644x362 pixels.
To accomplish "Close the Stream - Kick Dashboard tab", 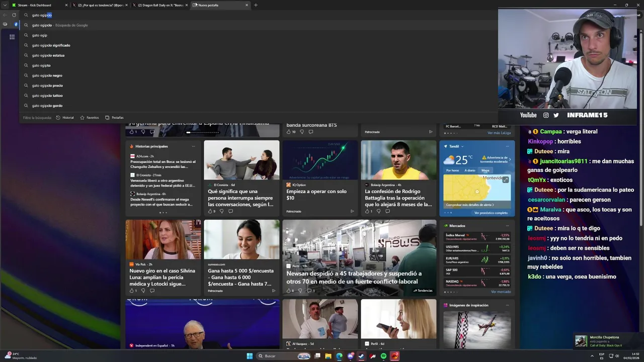I will pyautogui.click(x=66, y=5).
